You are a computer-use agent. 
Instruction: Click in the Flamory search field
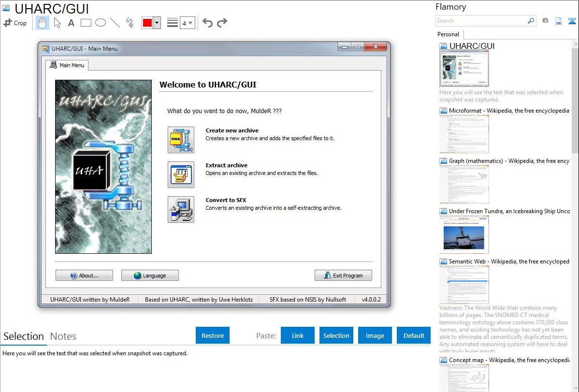tap(481, 21)
